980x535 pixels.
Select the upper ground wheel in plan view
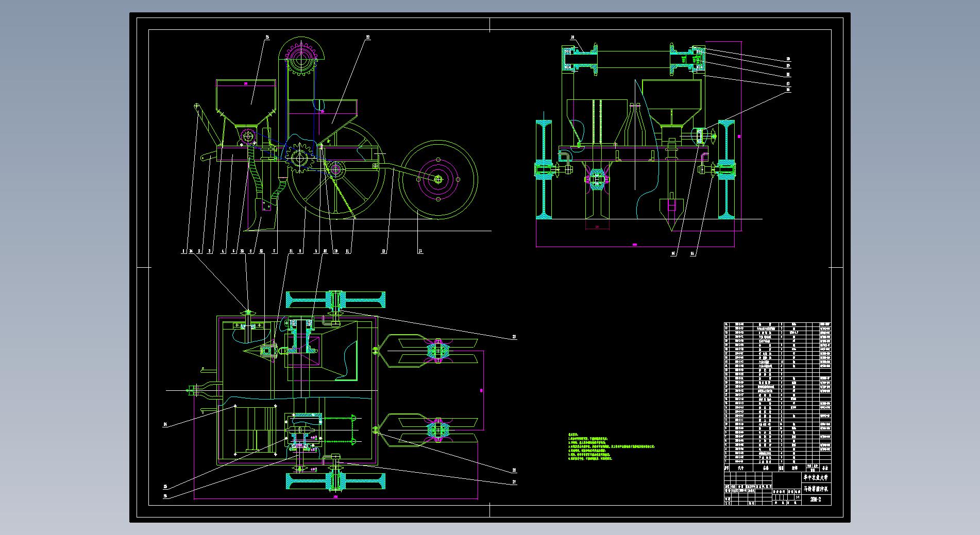(336, 300)
